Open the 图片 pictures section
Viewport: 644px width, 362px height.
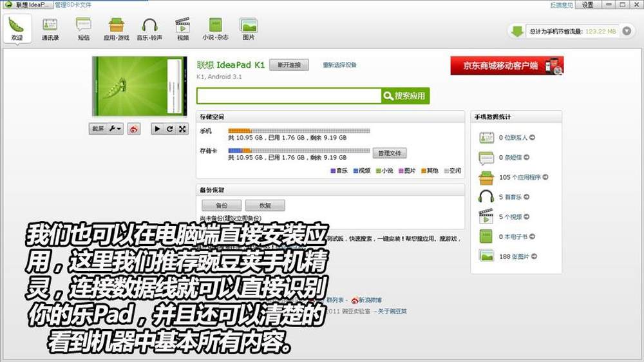click(x=249, y=29)
